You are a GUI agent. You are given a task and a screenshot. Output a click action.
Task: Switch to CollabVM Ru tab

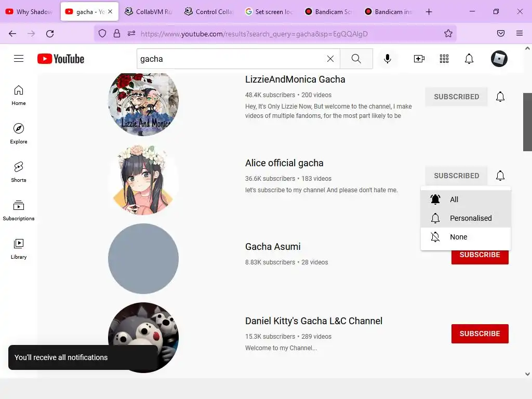[148, 12]
